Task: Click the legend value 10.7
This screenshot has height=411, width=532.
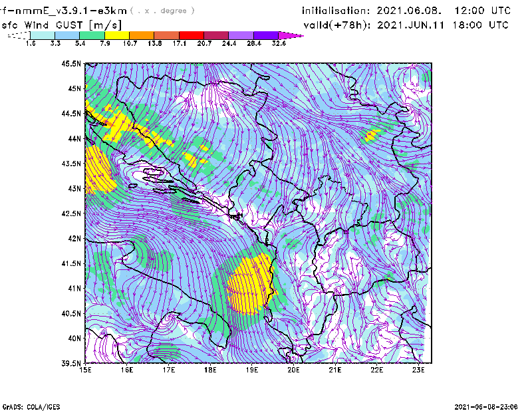Action: 130,43
